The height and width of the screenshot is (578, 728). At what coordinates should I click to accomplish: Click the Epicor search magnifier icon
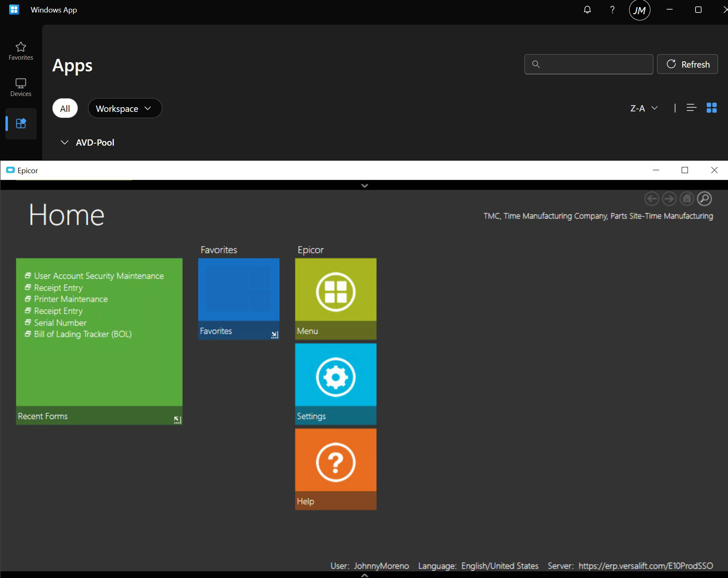tap(704, 199)
